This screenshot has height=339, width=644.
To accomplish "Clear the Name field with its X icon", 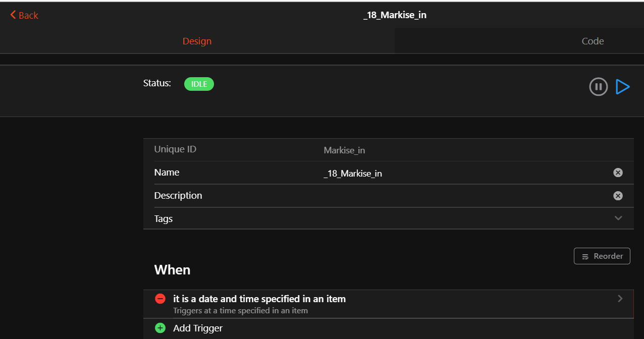I will [x=618, y=173].
